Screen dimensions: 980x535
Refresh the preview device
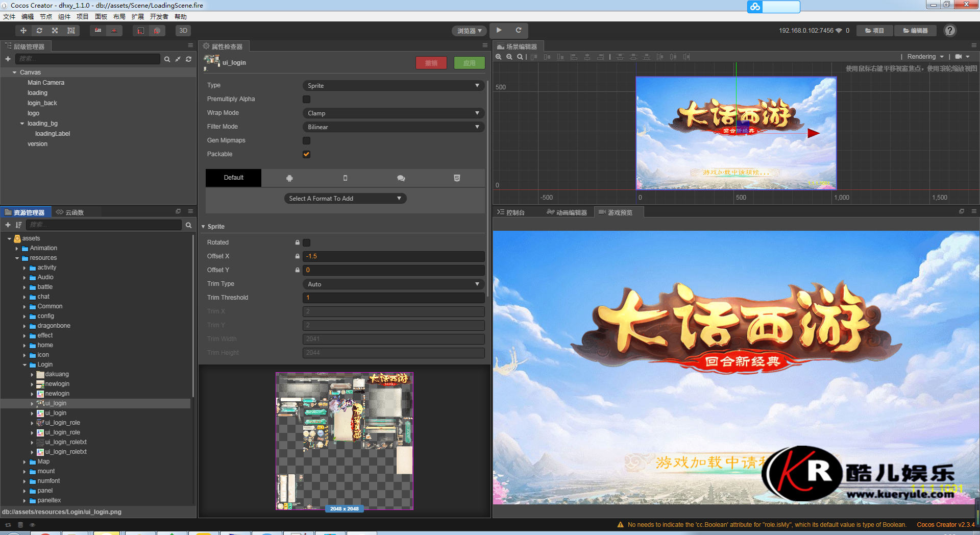pos(519,31)
